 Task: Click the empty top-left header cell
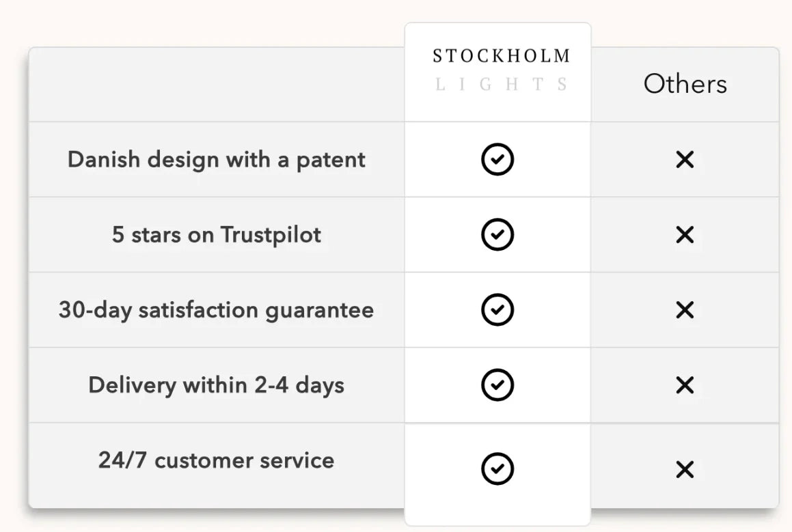(216, 85)
